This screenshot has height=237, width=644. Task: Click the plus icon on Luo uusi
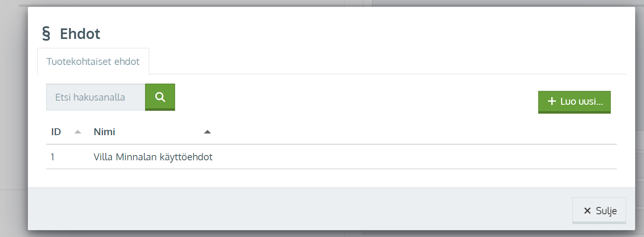pyautogui.click(x=552, y=101)
